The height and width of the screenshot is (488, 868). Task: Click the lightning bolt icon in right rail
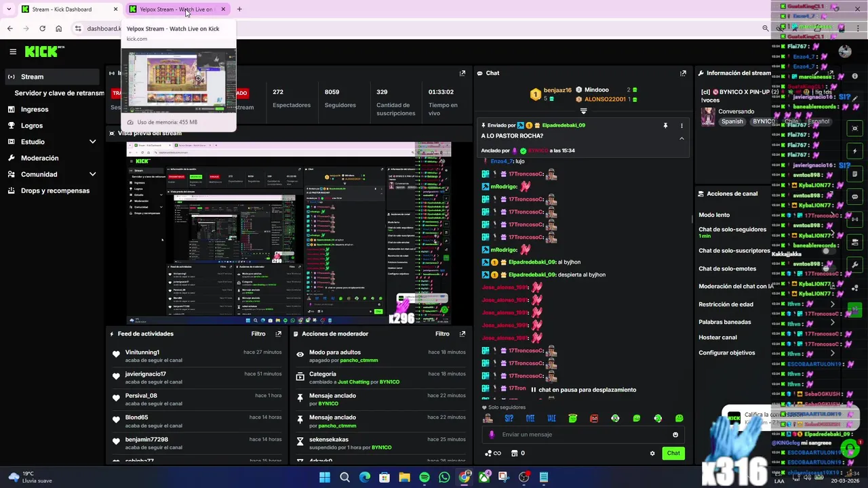coord(855,151)
